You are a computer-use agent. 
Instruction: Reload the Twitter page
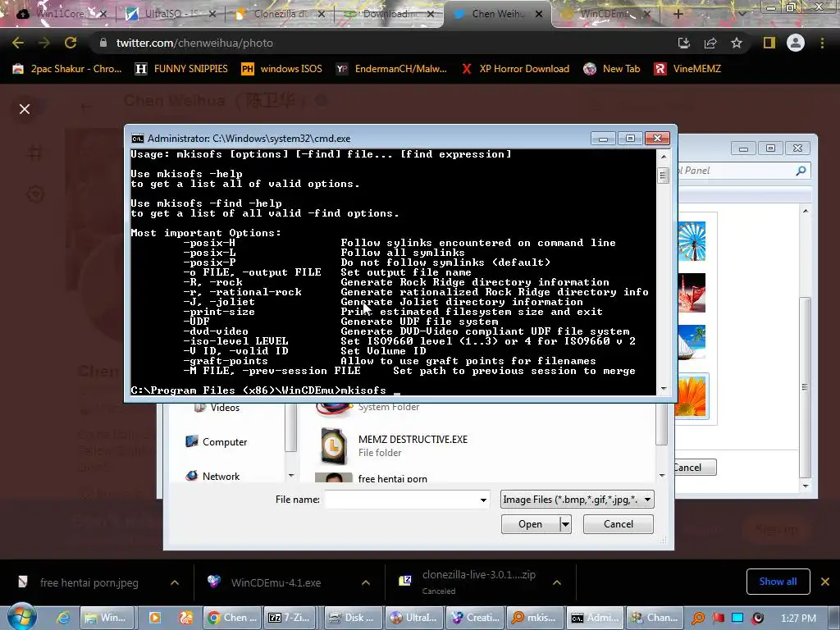71,43
